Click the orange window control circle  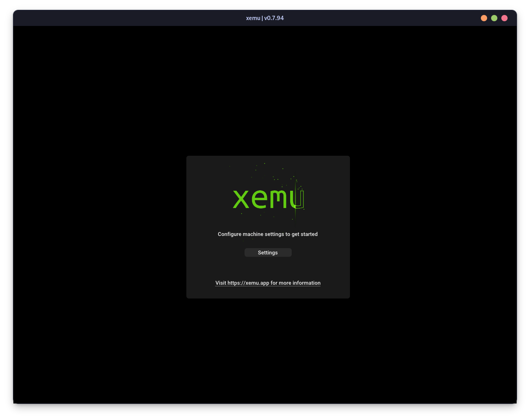click(484, 18)
